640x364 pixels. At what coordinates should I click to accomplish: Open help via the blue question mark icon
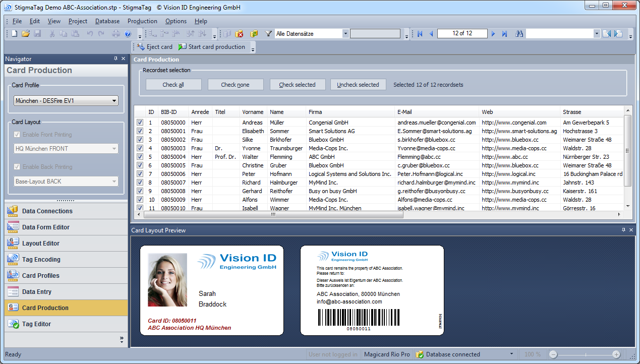(128, 34)
